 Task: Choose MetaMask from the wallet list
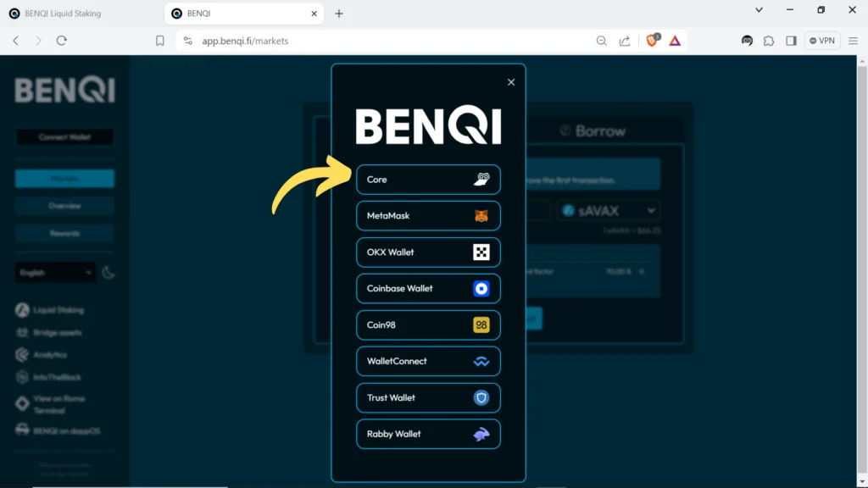tap(428, 216)
